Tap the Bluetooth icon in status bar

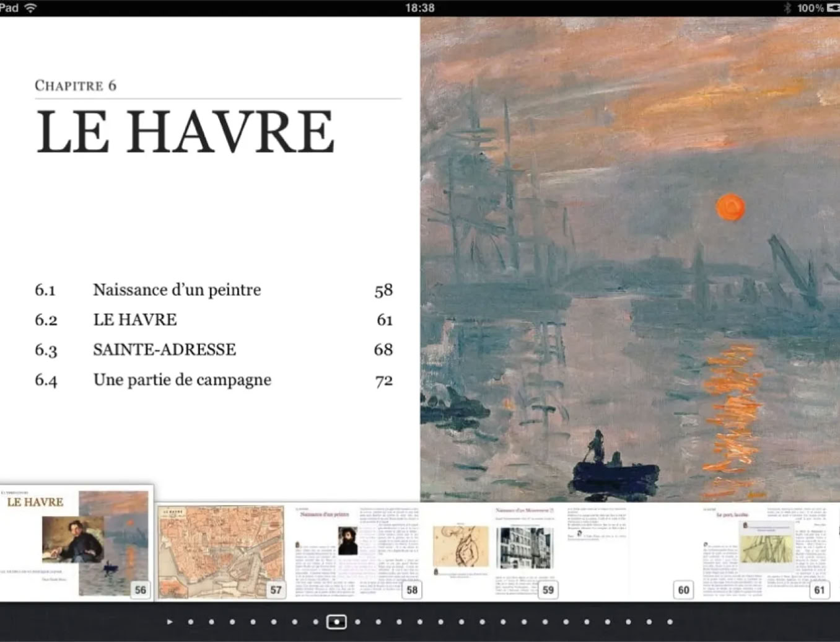(787, 8)
